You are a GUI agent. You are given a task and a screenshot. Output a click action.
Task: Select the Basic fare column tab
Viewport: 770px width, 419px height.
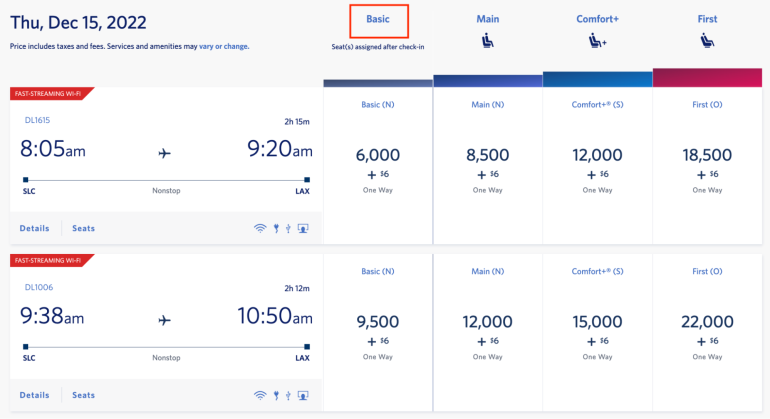(x=379, y=19)
